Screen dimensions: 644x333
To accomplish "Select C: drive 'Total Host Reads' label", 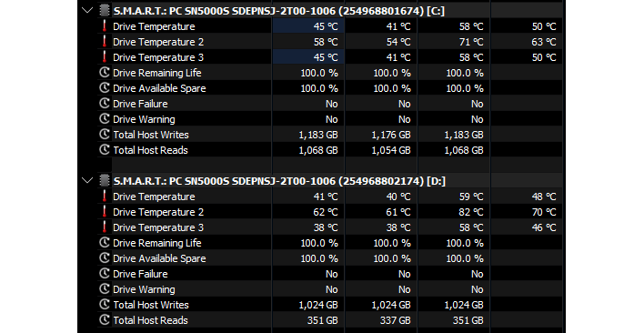I will pyautogui.click(x=150, y=150).
